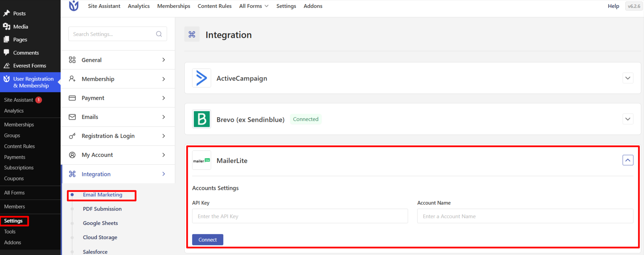This screenshot has height=255, width=644.
Task: Click the search magnifier icon in settings
Action: click(x=159, y=34)
